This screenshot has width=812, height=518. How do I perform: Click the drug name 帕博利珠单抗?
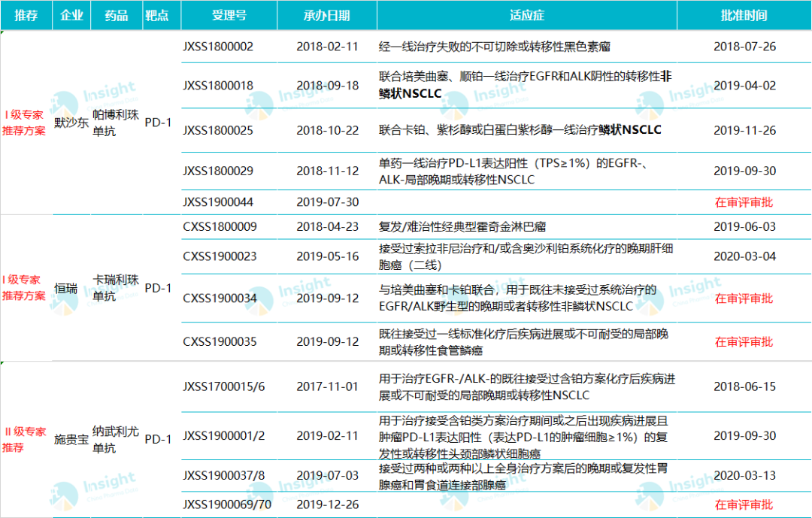[116, 123]
